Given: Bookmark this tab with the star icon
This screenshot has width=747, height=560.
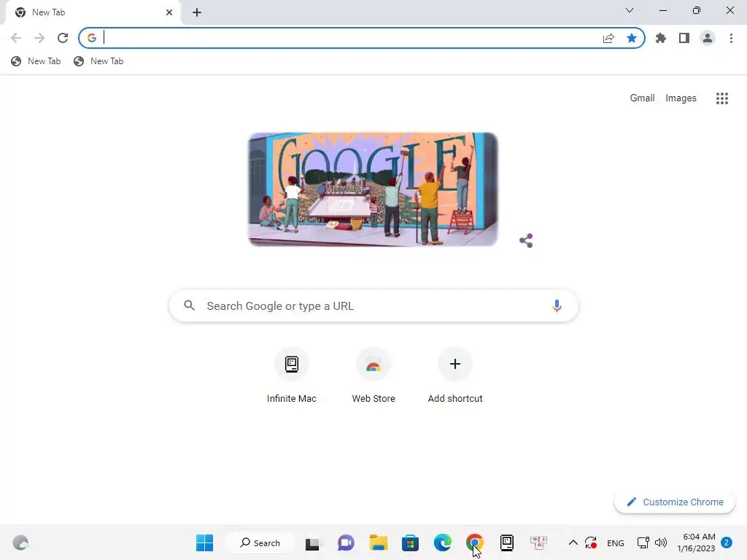Looking at the screenshot, I should click(632, 38).
